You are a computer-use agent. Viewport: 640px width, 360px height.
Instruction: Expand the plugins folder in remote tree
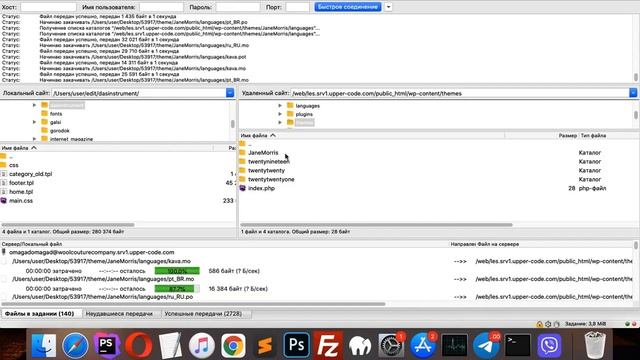[280, 114]
